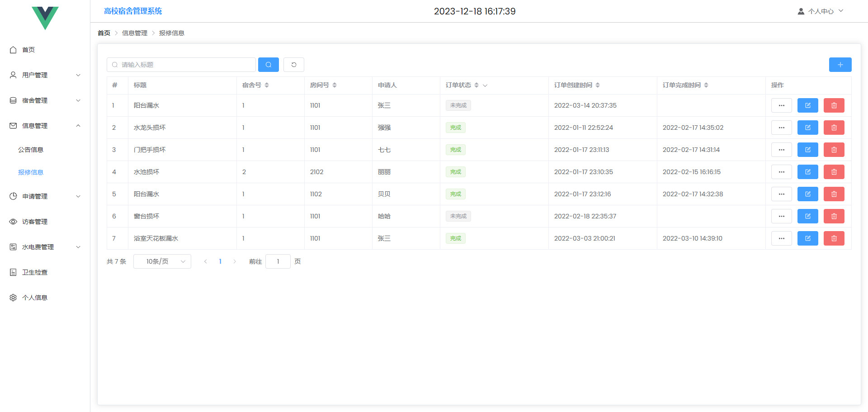Screen dimensions: 868x412
Task: Click the blue search icon button
Action: (268, 65)
